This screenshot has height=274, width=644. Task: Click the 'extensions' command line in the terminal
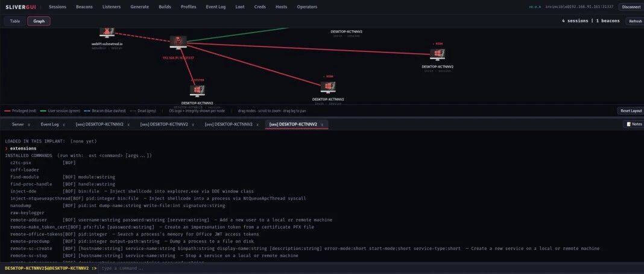point(21,148)
